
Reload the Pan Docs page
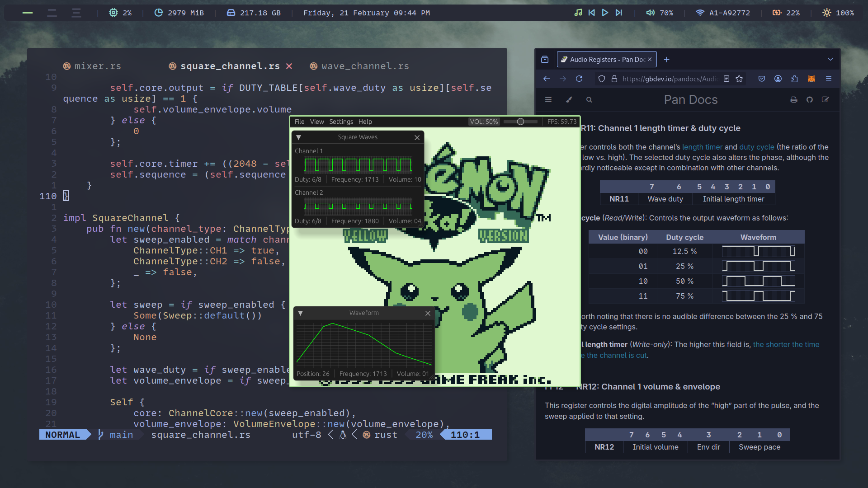coord(579,79)
